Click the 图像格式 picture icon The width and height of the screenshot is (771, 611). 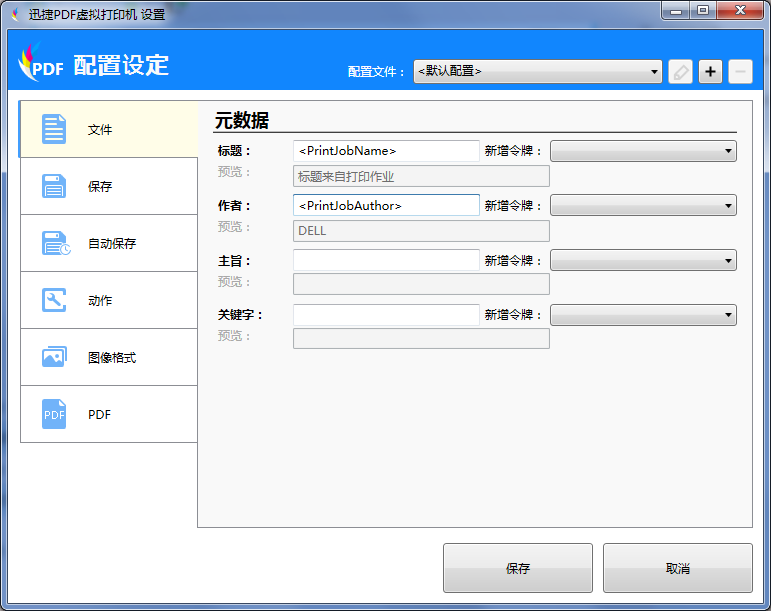coord(54,357)
